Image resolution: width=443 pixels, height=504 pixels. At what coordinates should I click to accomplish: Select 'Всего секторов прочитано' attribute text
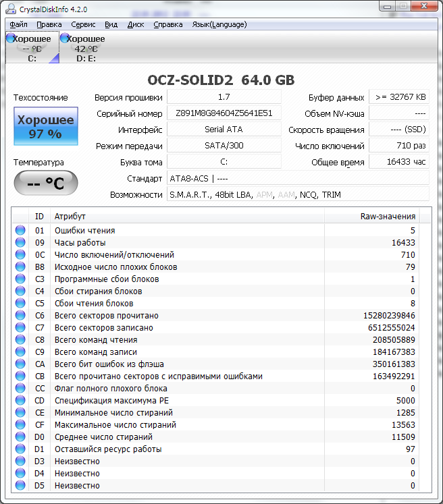tap(107, 315)
